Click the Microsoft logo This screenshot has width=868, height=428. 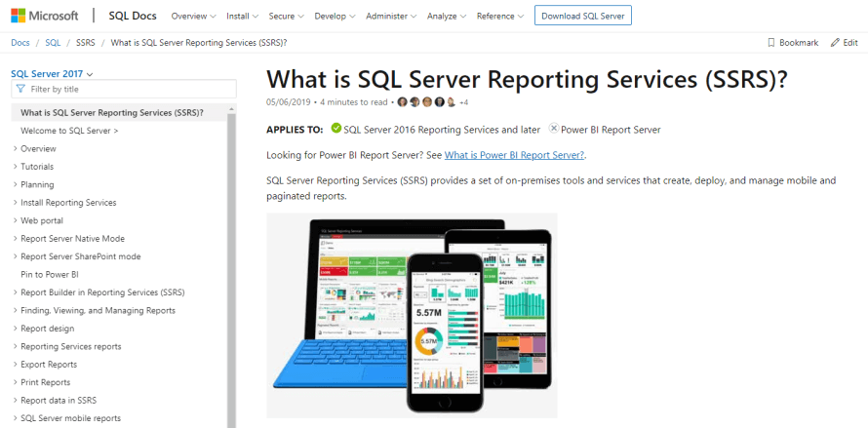click(44, 16)
